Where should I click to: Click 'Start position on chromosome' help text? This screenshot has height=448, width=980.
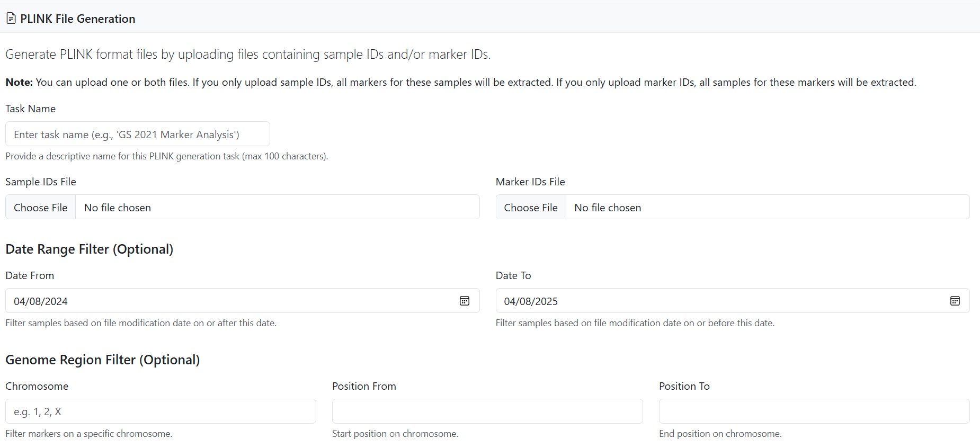(x=395, y=434)
